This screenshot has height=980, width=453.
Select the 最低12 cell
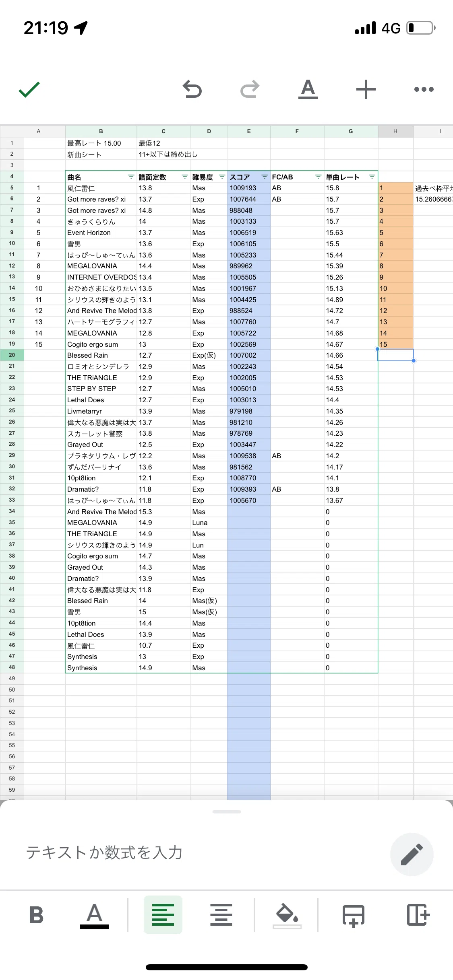point(164,143)
